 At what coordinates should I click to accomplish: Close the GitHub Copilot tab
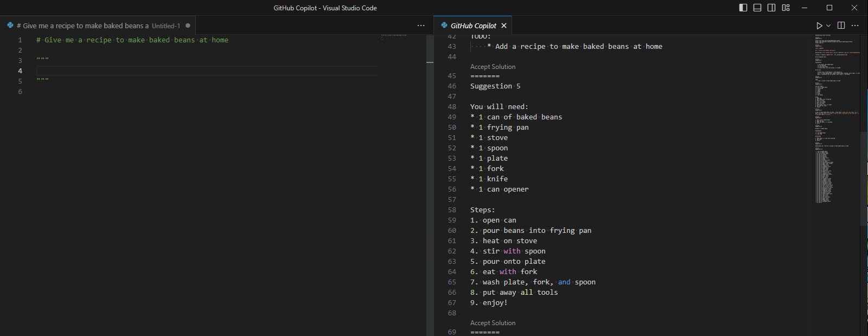pyautogui.click(x=504, y=26)
